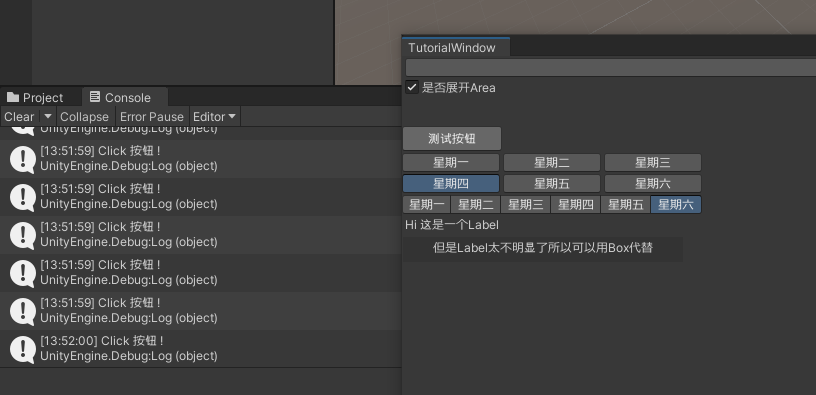Choose 星期一 in the single-row toolbar strip
Screen dimensions: 816x395
(x=427, y=205)
